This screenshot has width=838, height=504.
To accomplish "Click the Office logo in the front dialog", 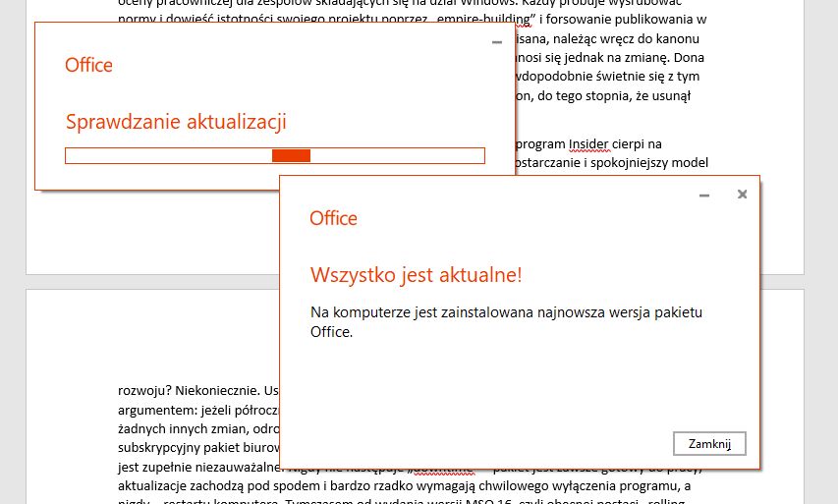I will pos(333,218).
